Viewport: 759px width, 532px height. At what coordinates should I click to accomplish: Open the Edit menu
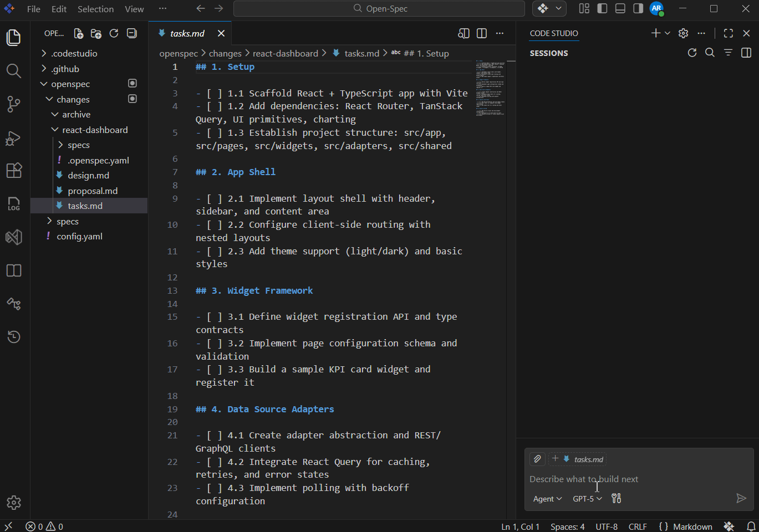coord(59,9)
